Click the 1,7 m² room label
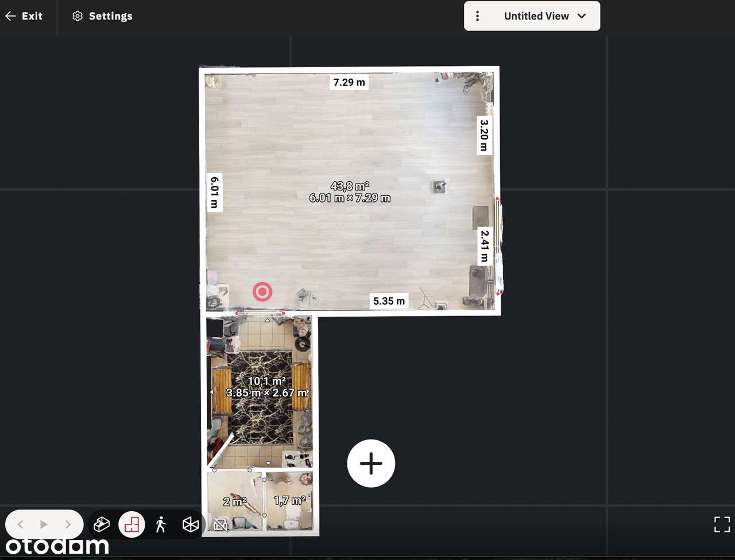The height and width of the screenshot is (560, 735). [289, 500]
